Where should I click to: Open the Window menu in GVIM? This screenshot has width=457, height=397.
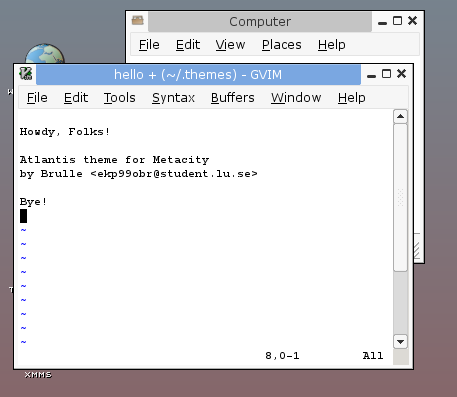point(296,98)
